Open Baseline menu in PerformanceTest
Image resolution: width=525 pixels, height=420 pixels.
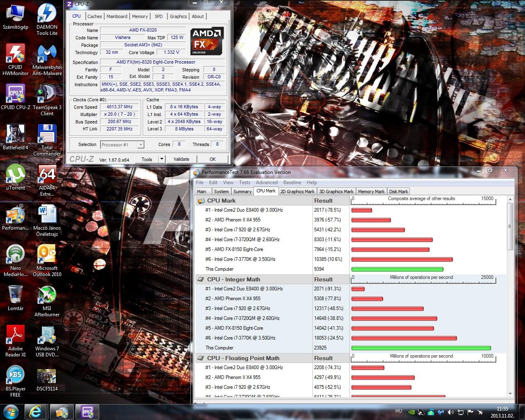(x=292, y=183)
